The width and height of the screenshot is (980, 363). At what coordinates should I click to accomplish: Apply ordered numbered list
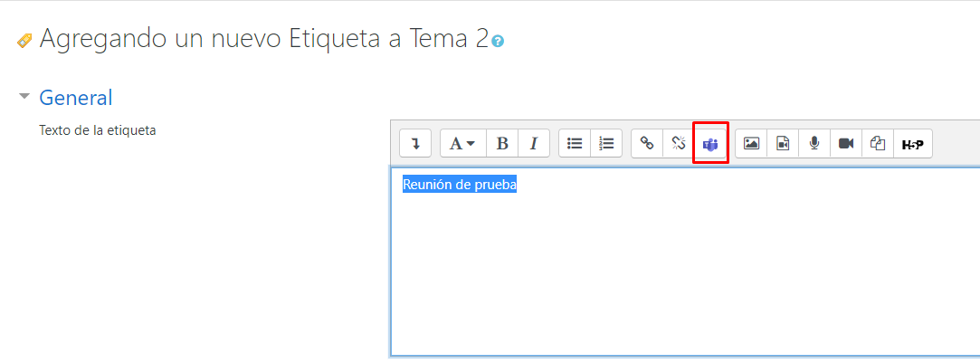point(606,143)
